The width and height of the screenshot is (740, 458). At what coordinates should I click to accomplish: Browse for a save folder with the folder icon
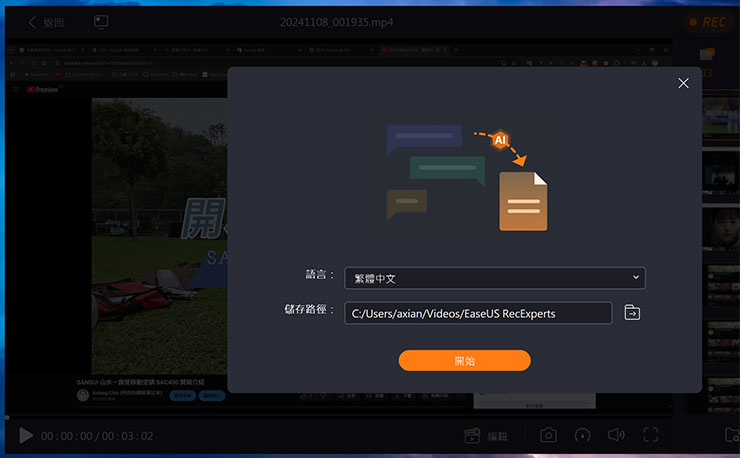(632, 313)
